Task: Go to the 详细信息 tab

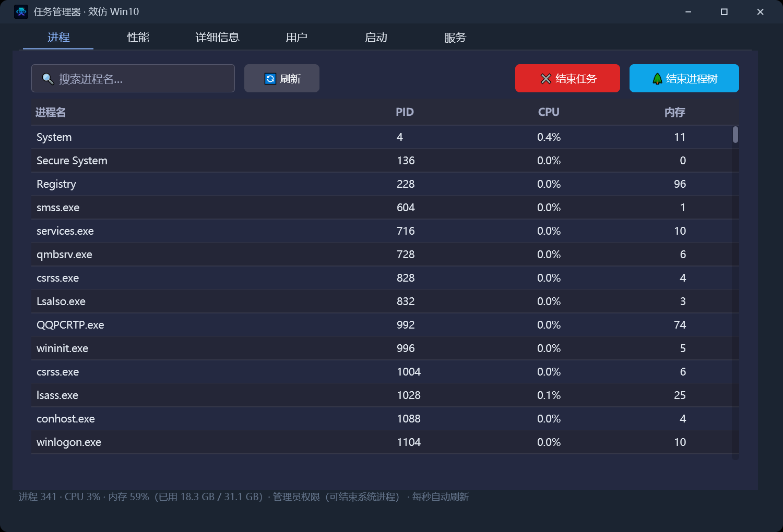Action: point(217,38)
